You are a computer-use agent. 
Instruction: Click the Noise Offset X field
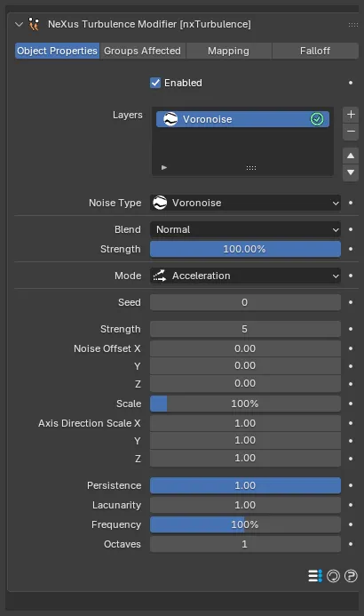point(245,348)
